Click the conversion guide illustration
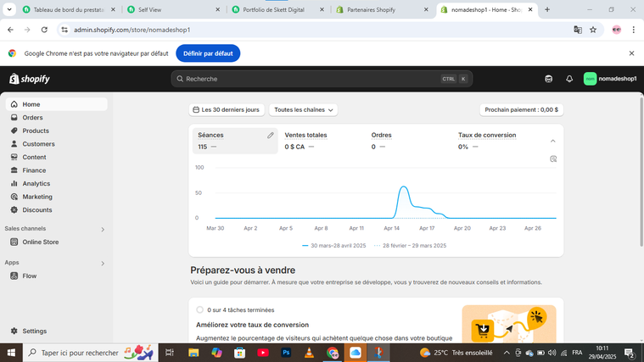This screenshot has width=644, height=362. (x=509, y=324)
